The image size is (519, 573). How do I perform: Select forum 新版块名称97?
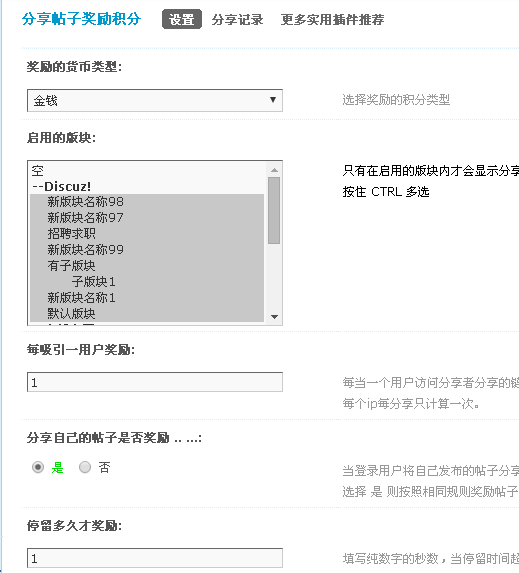click(147, 218)
